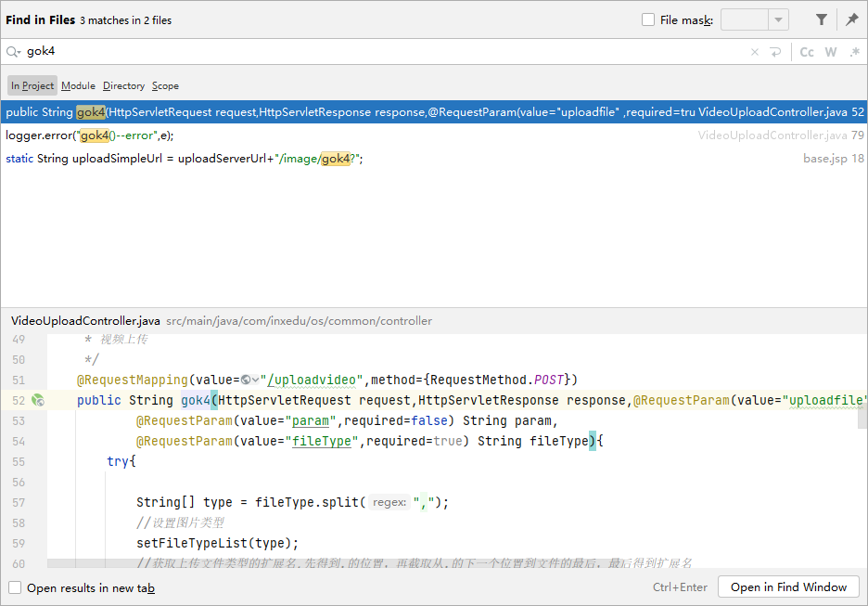The height and width of the screenshot is (606, 868).
Task: Toggle Match Case (Cc) option
Action: (807, 52)
